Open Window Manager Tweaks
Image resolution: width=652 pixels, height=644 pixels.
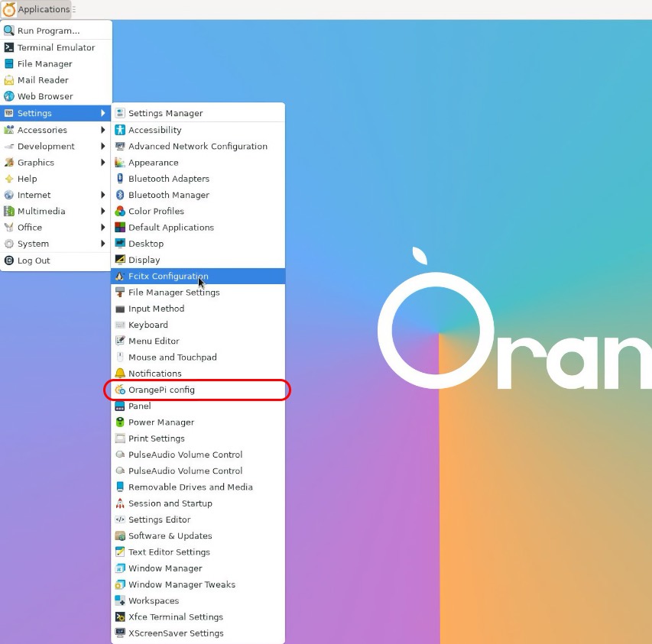click(198, 584)
